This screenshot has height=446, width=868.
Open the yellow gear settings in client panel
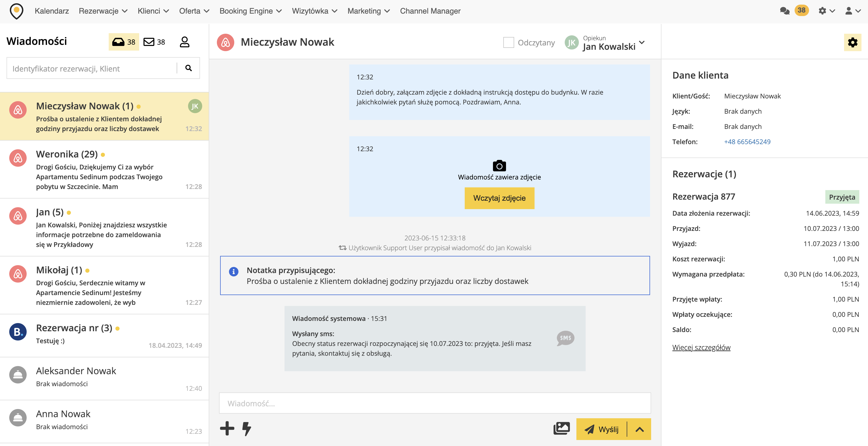(x=852, y=42)
